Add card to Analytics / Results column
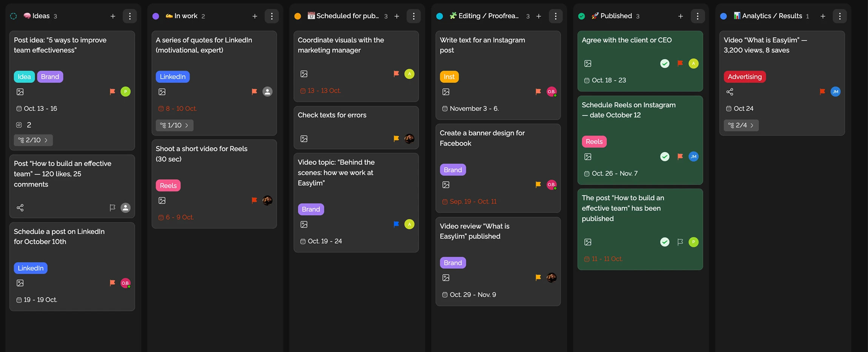Screen dimensions: 868x352 [823, 16]
